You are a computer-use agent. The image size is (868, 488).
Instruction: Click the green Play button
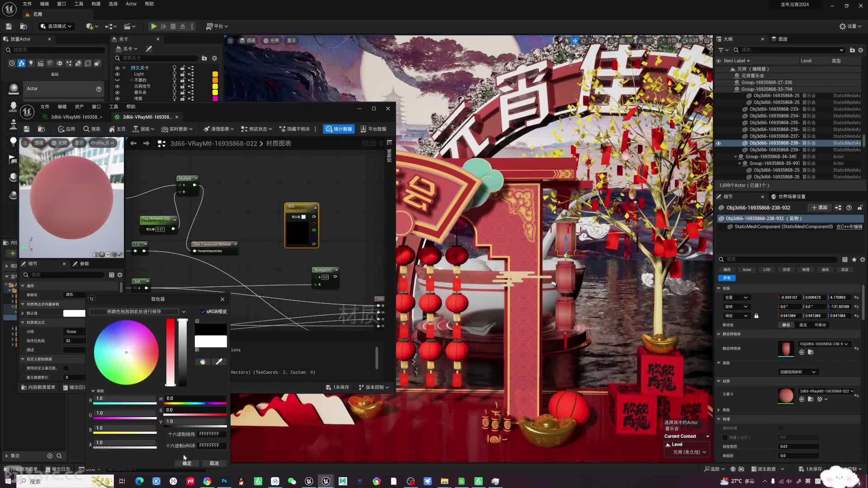tap(154, 26)
